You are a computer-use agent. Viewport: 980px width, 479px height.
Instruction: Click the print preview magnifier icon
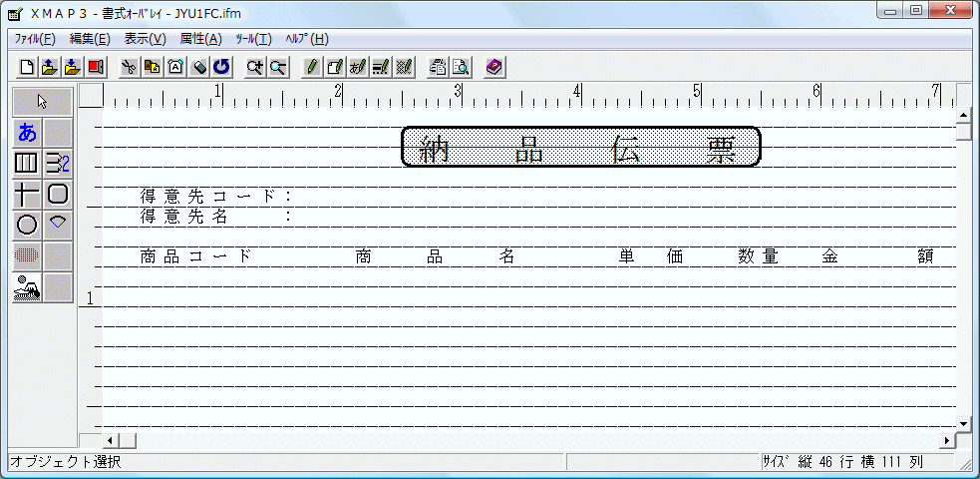462,67
